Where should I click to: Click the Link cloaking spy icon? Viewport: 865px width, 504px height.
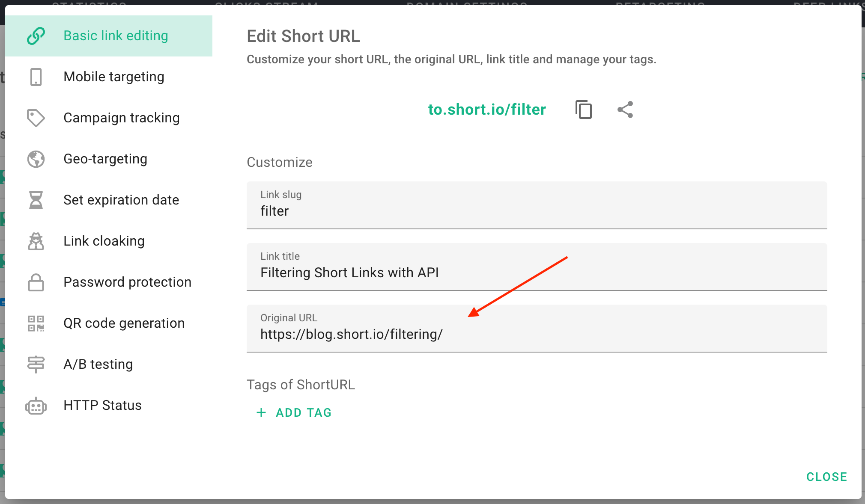[36, 241]
